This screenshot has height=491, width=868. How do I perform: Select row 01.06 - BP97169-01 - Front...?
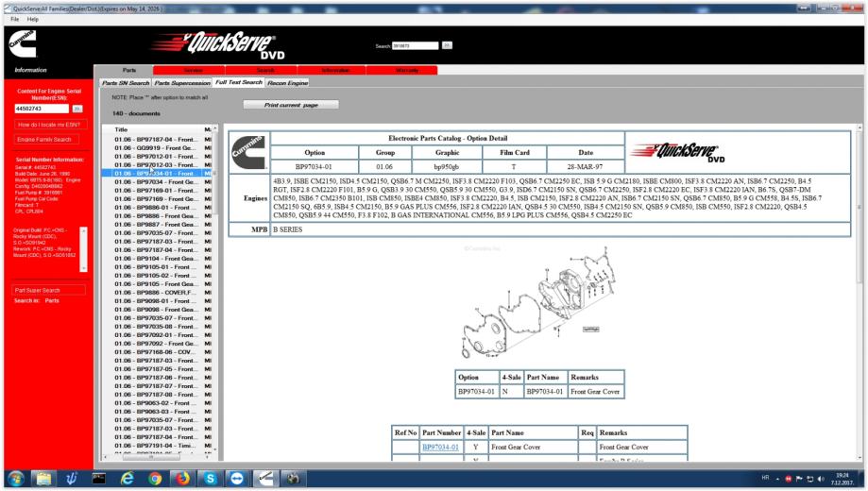pyautogui.click(x=157, y=191)
